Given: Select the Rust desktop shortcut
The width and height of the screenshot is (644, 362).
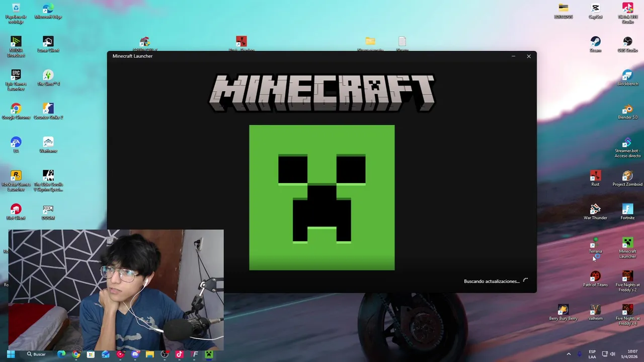Looking at the screenshot, I should (x=595, y=178).
